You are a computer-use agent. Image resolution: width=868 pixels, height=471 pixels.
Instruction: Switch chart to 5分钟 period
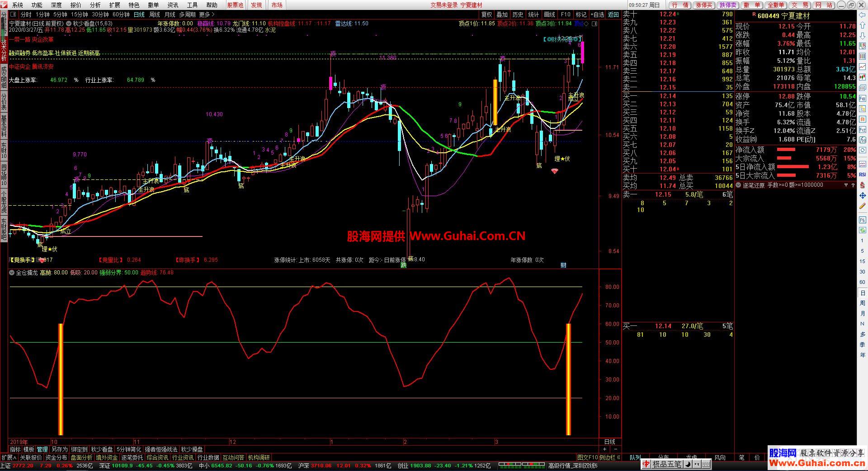click(x=60, y=14)
